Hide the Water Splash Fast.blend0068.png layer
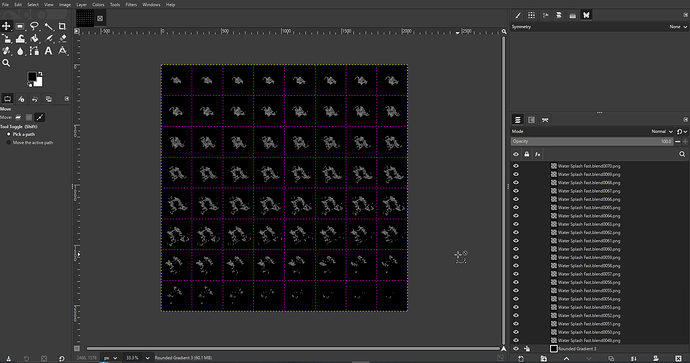690x363 pixels. tap(516, 183)
